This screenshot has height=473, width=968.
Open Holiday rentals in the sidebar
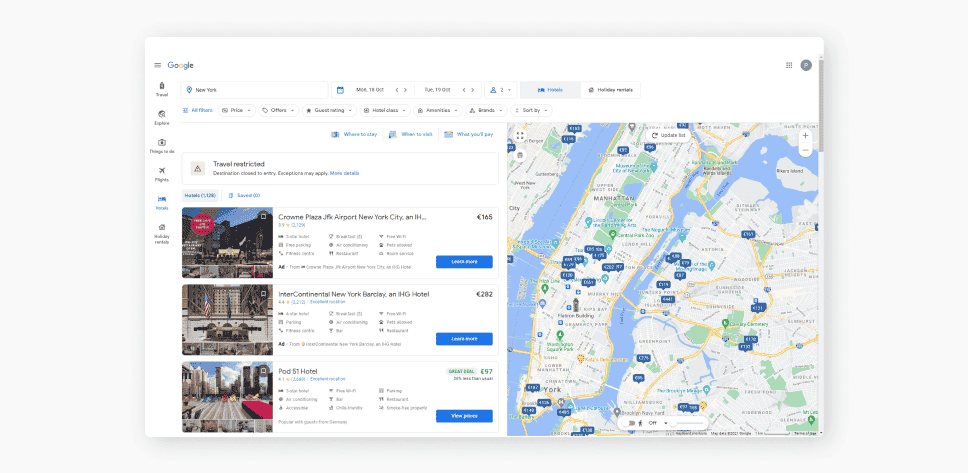(162, 234)
